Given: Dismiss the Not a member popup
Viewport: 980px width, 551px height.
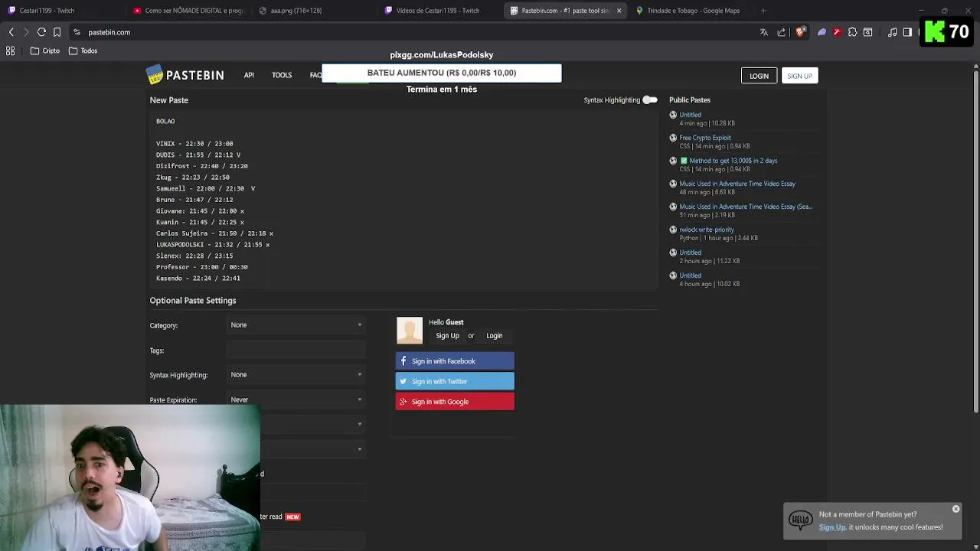Looking at the screenshot, I should pyautogui.click(x=955, y=509).
